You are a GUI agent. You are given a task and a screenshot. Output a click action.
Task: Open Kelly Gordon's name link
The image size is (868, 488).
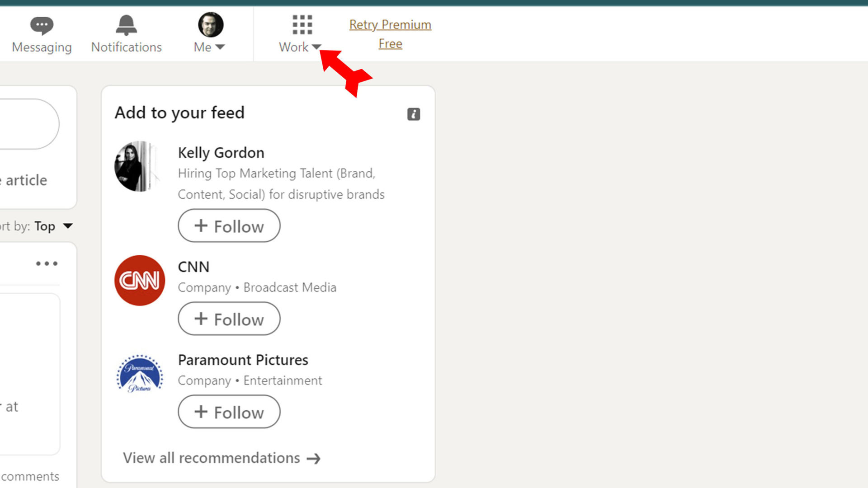point(221,153)
